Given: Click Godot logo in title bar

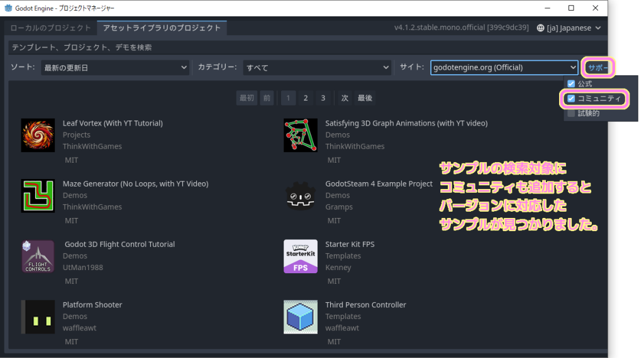Looking at the screenshot, I should pyautogui.click(x=8, y=8).
